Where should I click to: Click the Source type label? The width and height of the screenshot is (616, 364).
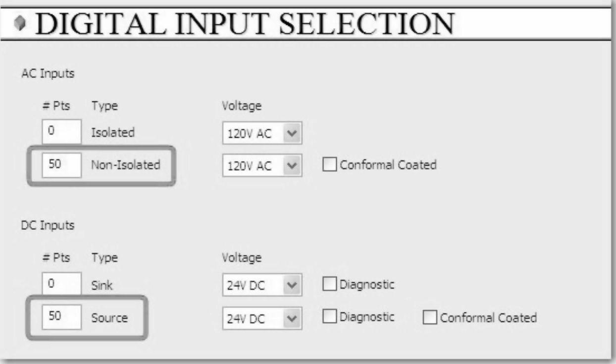[109, 318]
